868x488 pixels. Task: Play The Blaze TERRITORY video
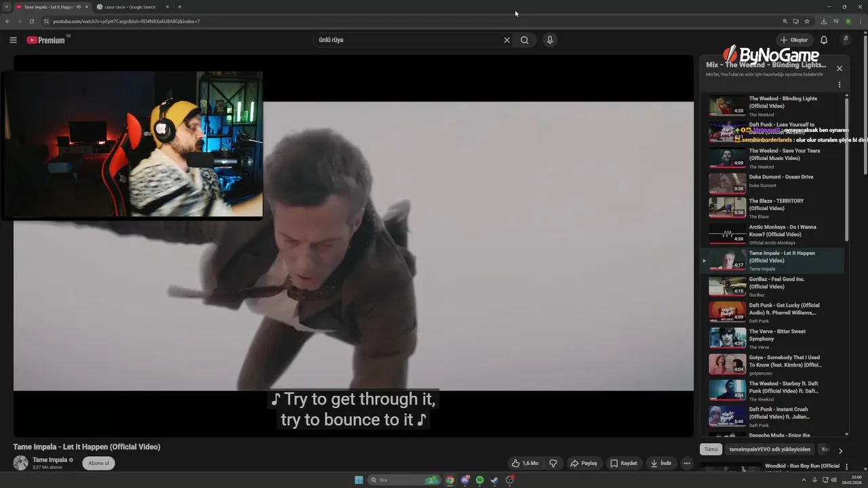point(772,209)
